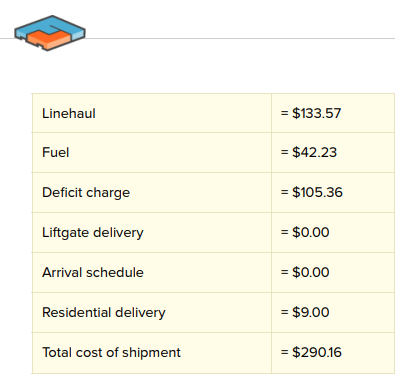Select the Liftgate delivery label
Image resolution: width=404 pixels, height=381 pixels.
tap(93, 233)
